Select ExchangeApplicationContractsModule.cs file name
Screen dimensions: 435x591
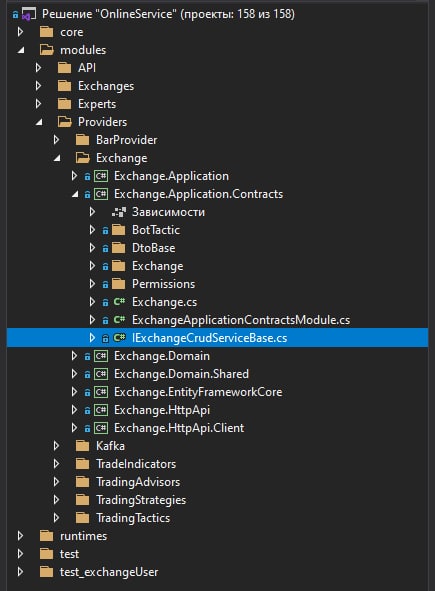[241, 320]
